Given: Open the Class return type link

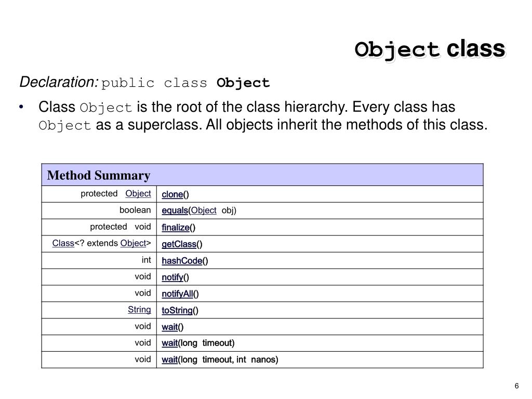Looking at the screenshot, I should pyautogui.click(x=63, y=243).
